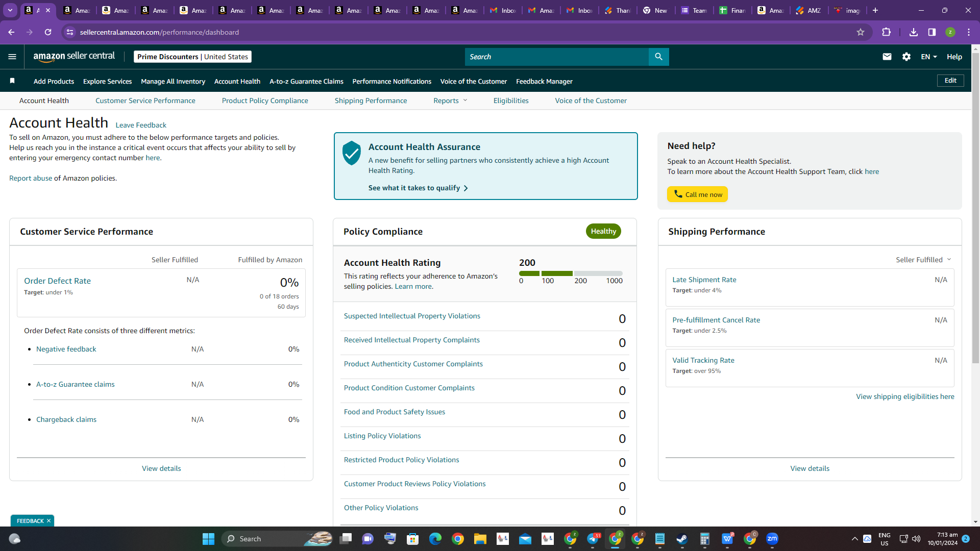Open the Help link

(954, 57)
